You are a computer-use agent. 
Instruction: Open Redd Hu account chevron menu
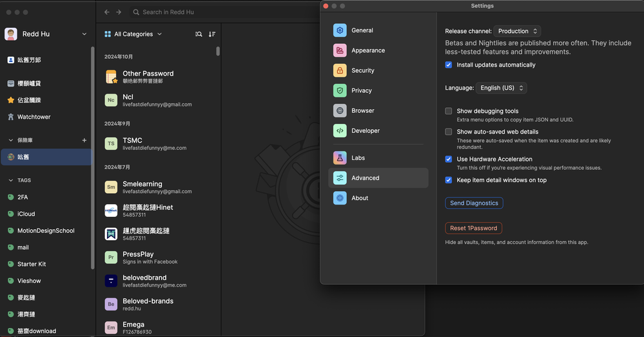pos(84,34)
